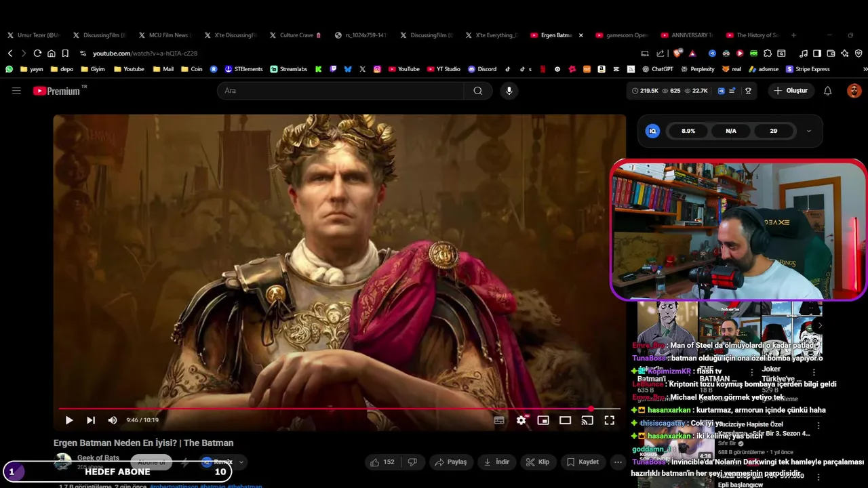Go back in browser history
The width and height of the screenshot is (868, 488).
[10, 53]
